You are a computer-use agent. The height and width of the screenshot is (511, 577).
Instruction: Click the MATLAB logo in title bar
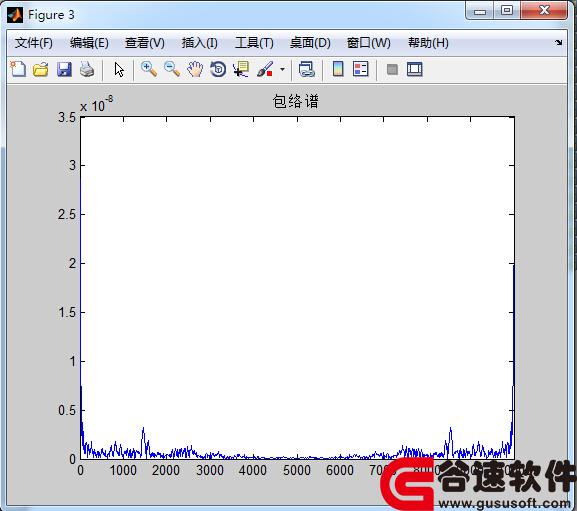coord(15,15)
